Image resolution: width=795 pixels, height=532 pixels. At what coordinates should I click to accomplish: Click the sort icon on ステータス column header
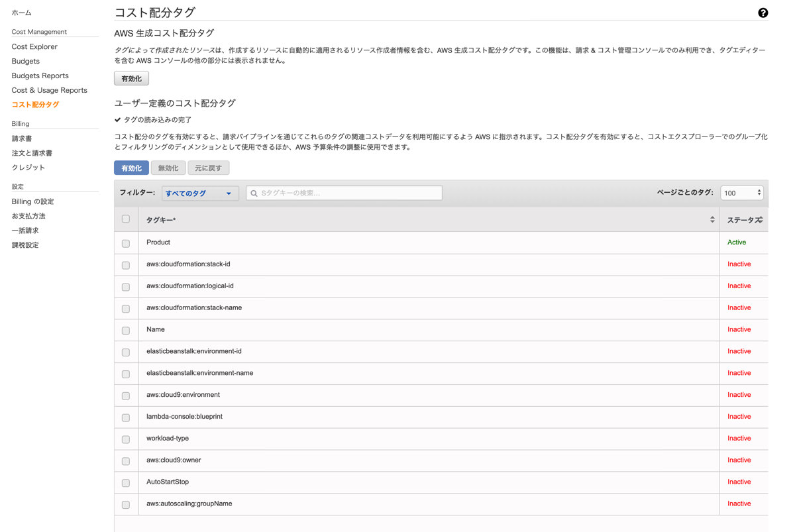click(759, 219)
